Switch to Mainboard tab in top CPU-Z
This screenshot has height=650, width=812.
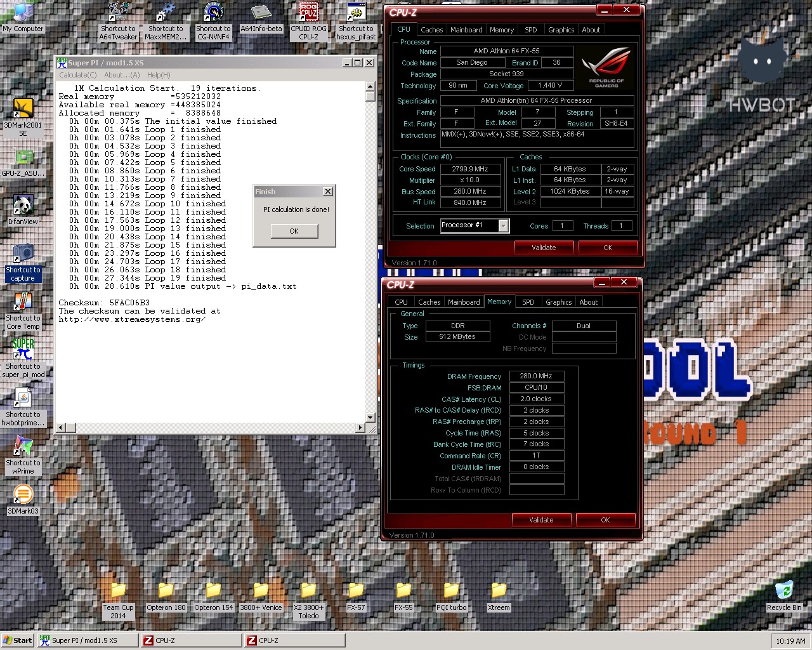tap(466, 30)
